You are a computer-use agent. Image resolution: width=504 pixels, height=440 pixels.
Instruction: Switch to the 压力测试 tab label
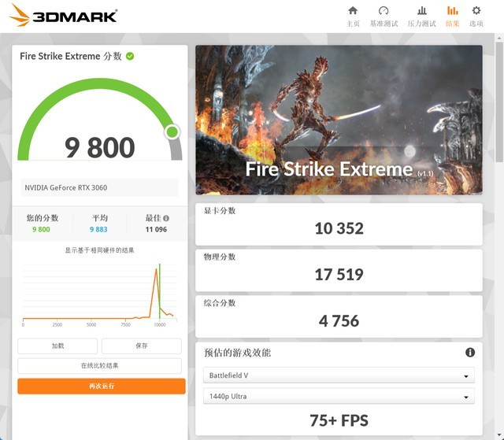(422, 24)
